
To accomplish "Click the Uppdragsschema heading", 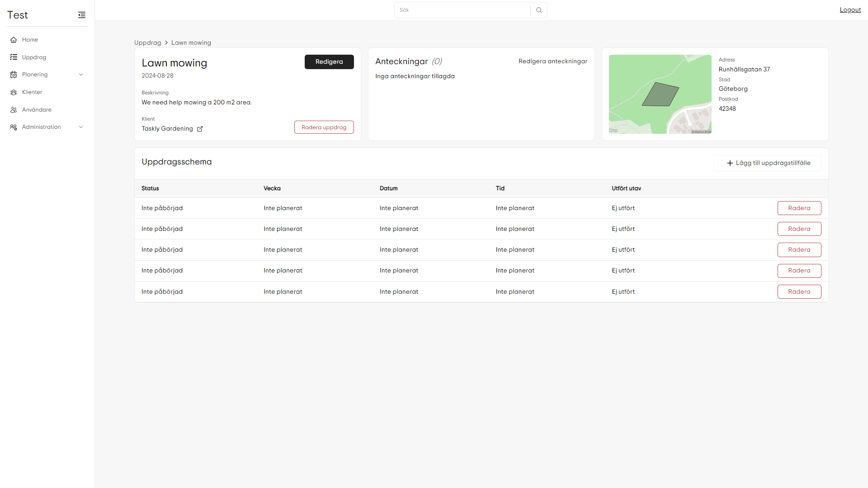I will [x=177, y=162].
